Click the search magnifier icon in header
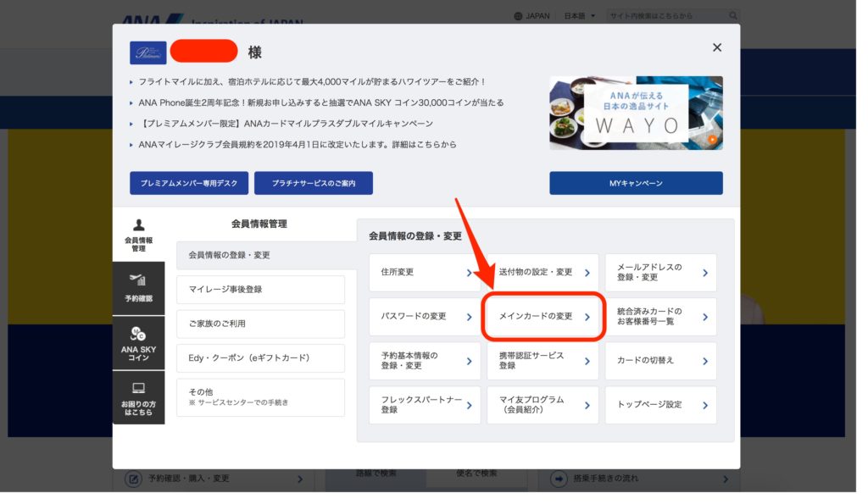 [733, 16]
